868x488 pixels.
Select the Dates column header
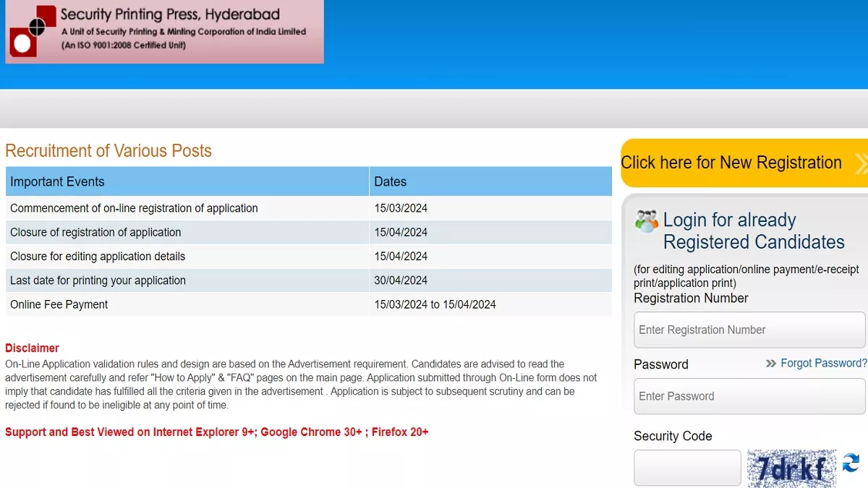(391, 181)
